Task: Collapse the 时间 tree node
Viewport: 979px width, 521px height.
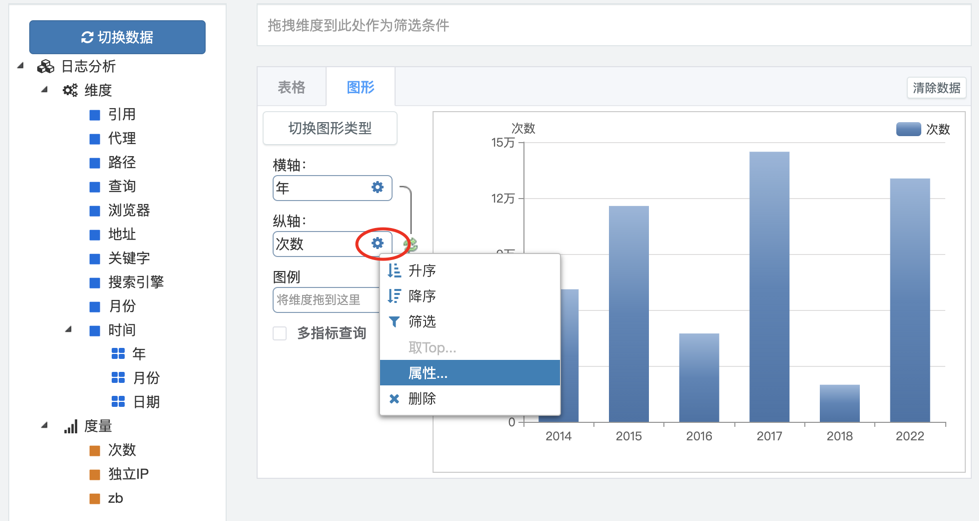Action: coord(68,330)
